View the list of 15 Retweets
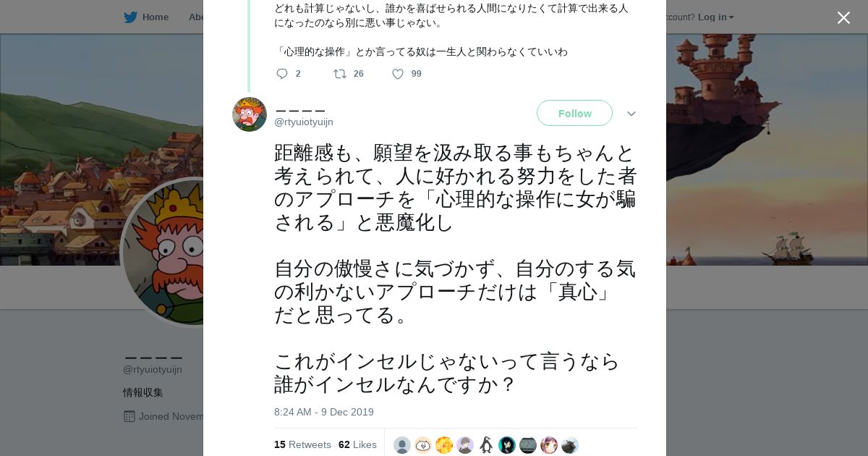Screen dimensions: 868x456 click(x=302, y=444)
